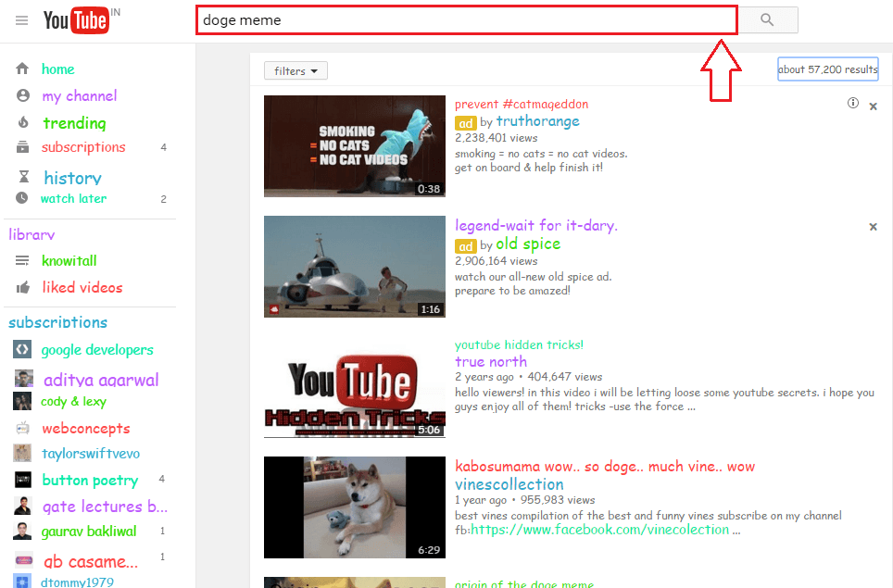Open the filters dropdown

pyautogui.click(x=296, y=70)
